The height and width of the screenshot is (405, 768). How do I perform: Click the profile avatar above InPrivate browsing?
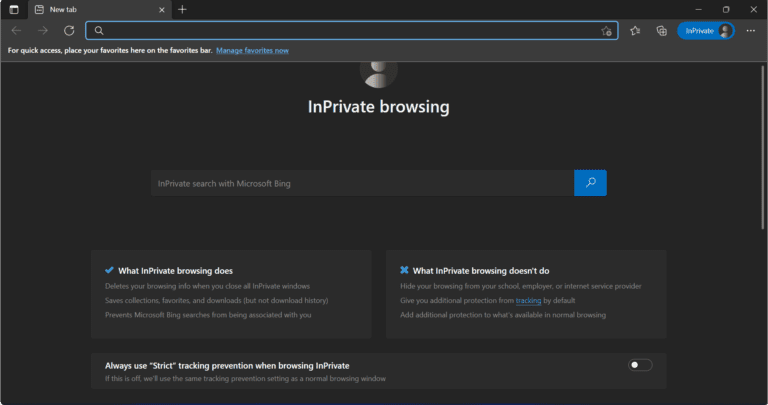[378, 72]
